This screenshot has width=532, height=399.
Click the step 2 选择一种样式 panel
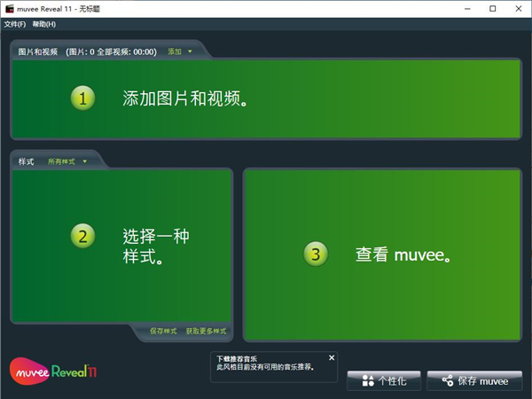[x=121, y=246]
